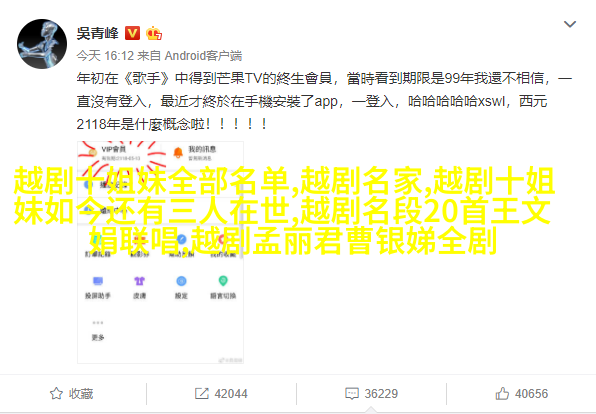This screenshot has width=596, height=414.
Task: Like the post with the thumbs-up icon
Action: [x=502, y=393]
